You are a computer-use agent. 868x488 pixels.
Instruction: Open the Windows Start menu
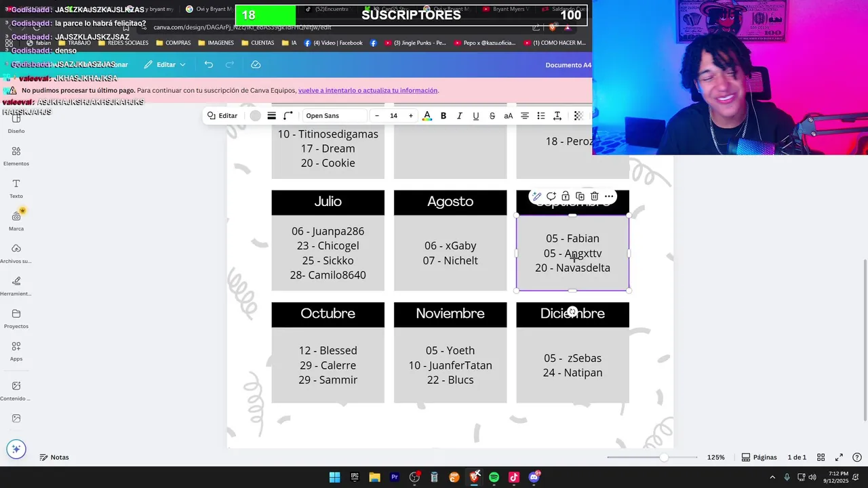pos(334,477)
